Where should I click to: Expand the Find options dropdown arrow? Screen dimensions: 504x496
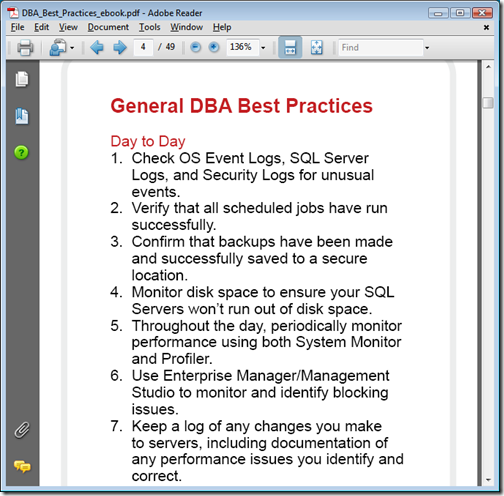(x=427, y=48)
